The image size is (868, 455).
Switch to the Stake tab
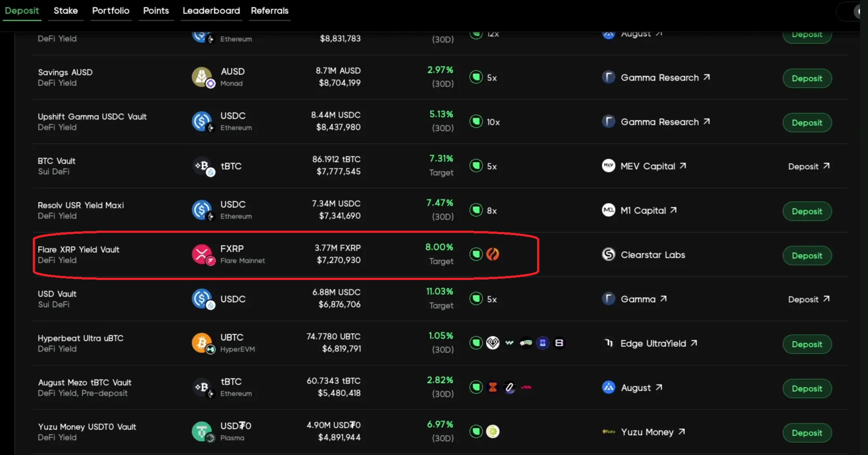(x=66, y=11)
